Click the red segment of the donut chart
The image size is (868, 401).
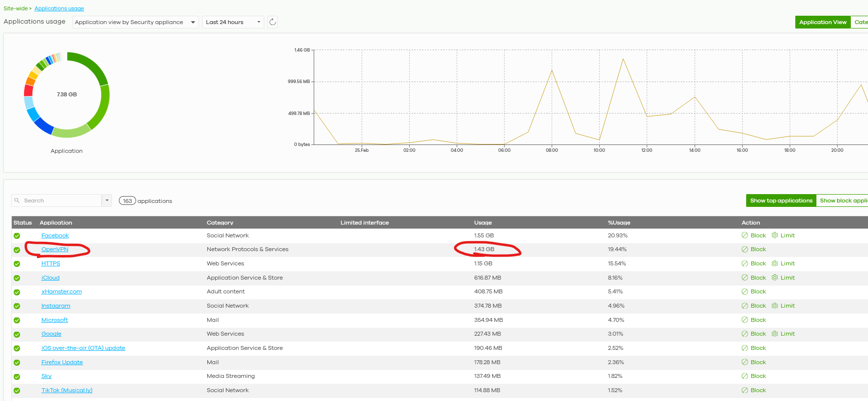coord(28,90)
